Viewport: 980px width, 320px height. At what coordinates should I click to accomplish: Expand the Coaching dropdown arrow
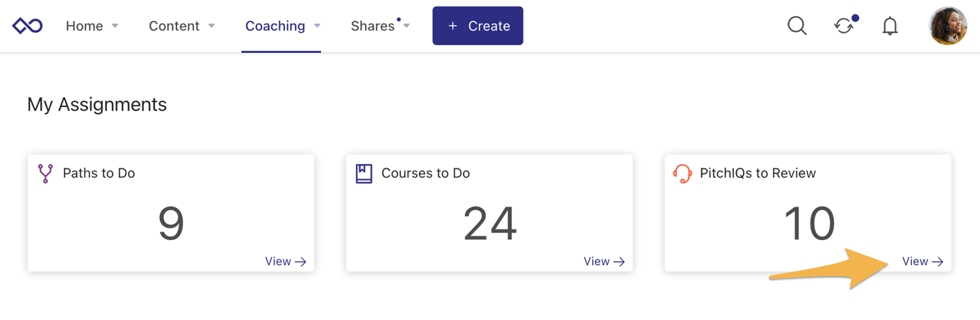pos(317,26)
